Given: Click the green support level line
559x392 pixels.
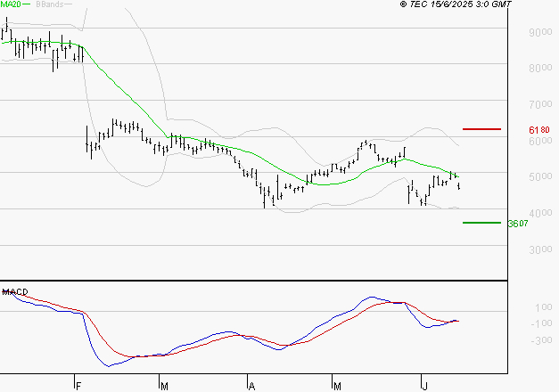Looking at the screenshot, I should click(481, 223).
